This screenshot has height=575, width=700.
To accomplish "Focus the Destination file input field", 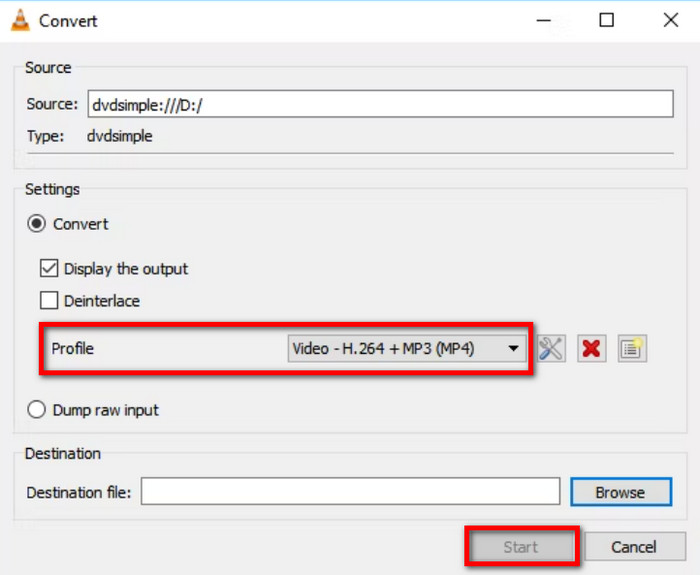I will pyautogui.click(x=350, y=492).
